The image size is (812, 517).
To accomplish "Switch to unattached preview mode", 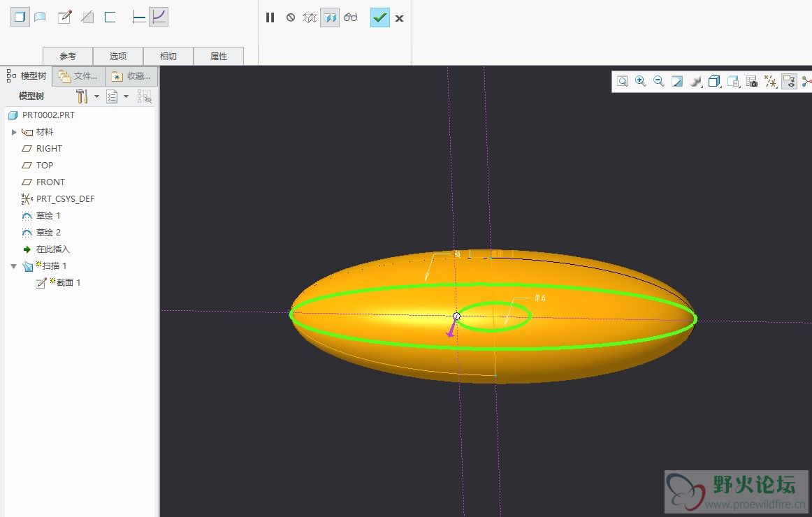I will tap(310, 17).
